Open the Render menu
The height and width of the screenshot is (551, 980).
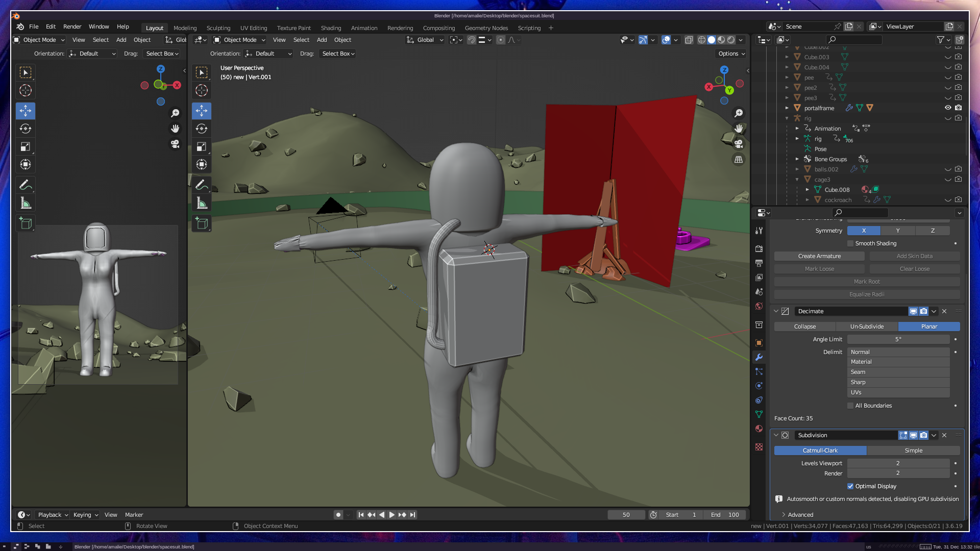click(x=72, y=27)
